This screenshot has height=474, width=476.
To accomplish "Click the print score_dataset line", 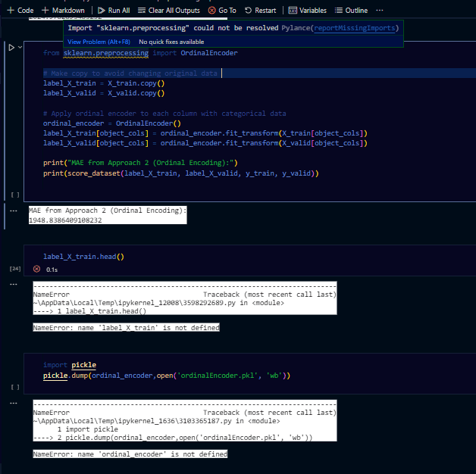I will pos(181,173).
